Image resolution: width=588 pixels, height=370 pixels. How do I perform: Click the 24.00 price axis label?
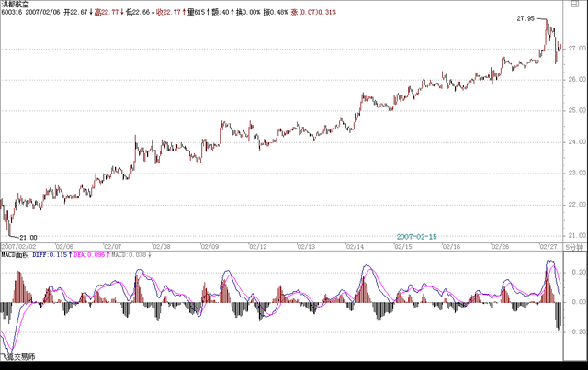click(x=577, y=142)
